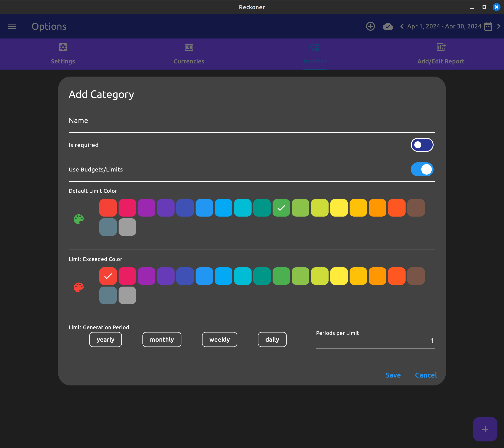The image size is (504, 448).
Task: Pick yellow in Default Limit Color
Action: [339, 208]
